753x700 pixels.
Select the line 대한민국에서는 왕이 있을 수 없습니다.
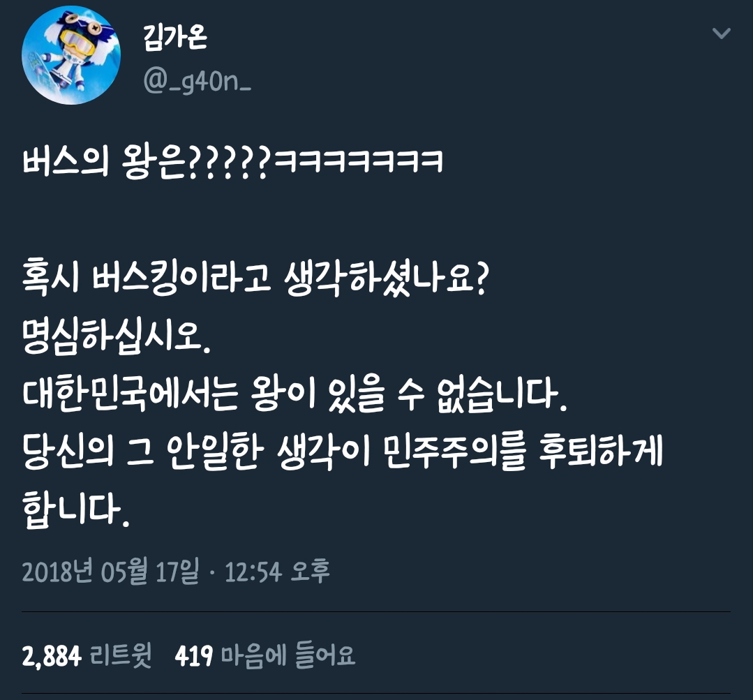pyautogui.click(x=295, y=394)
